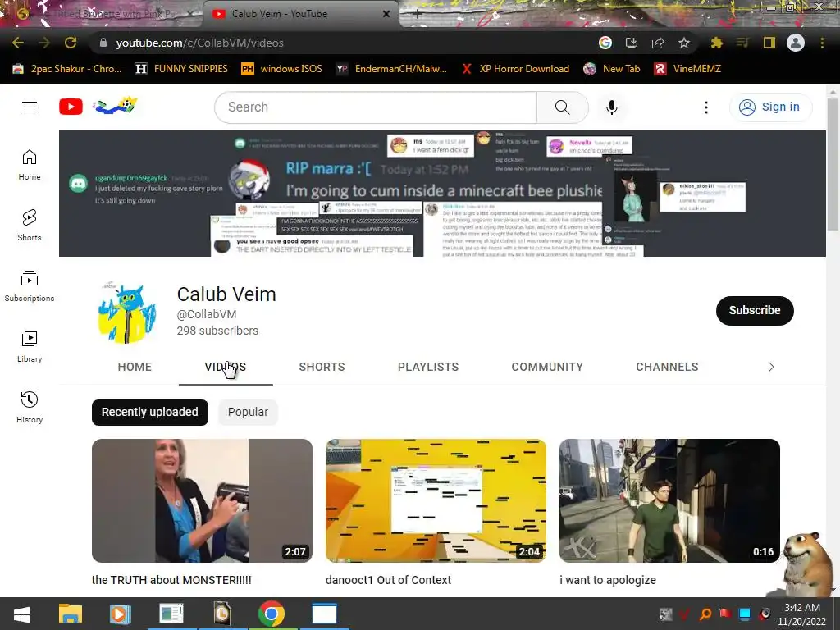The image size is (840, 630).
Task: Click the URL in the address bar
Action: [200, 43]
